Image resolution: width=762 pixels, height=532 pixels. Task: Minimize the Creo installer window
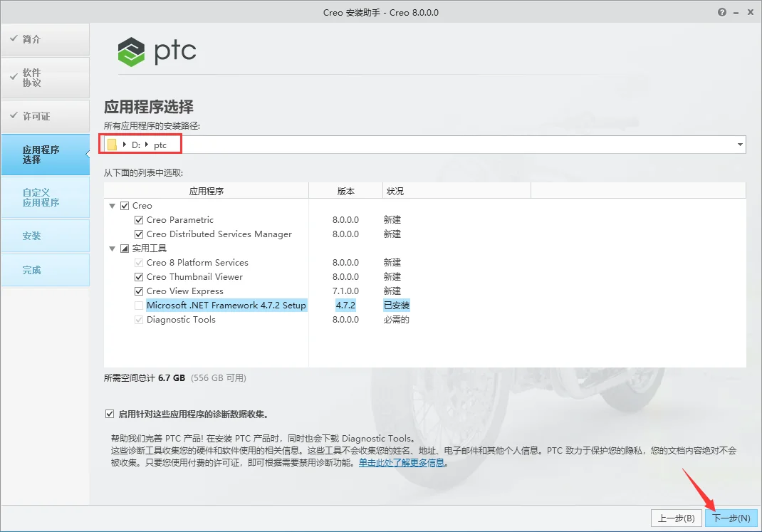tap(736, 13)
